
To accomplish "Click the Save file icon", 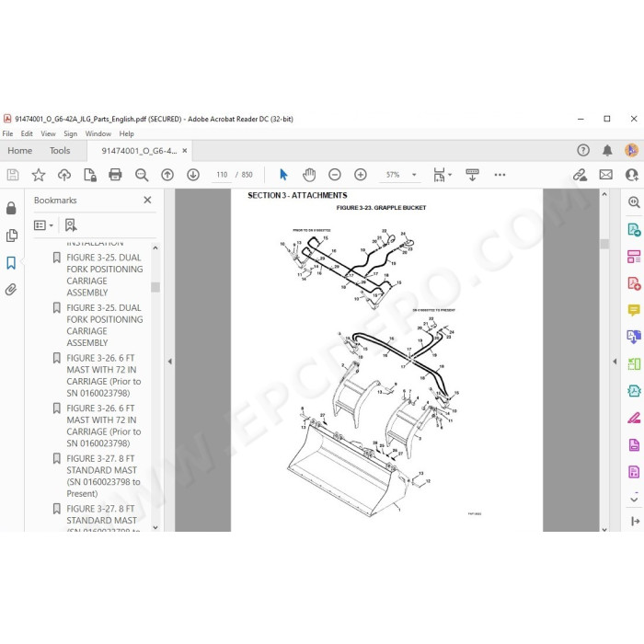I will (13, 175).
